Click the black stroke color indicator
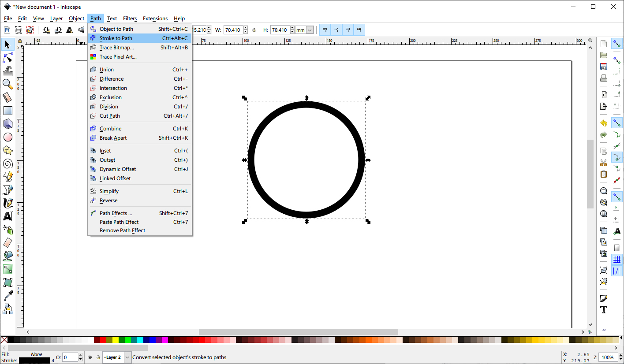The height and width of the screenshot is (364, 624). 34,360
